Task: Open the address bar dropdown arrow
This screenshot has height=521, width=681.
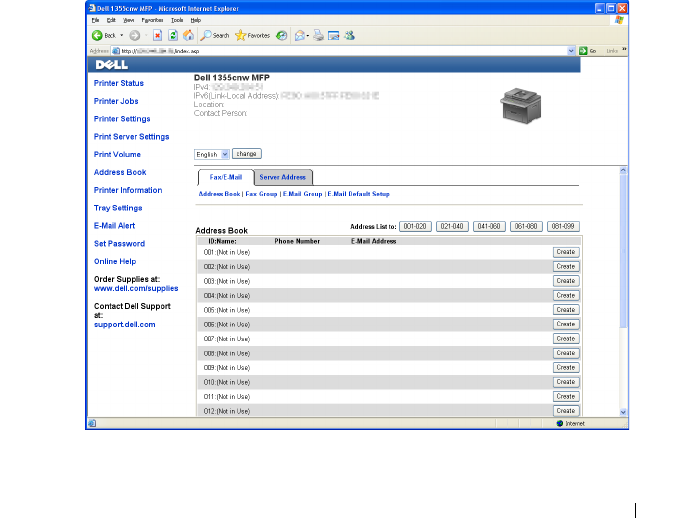Action: point(571,51)
